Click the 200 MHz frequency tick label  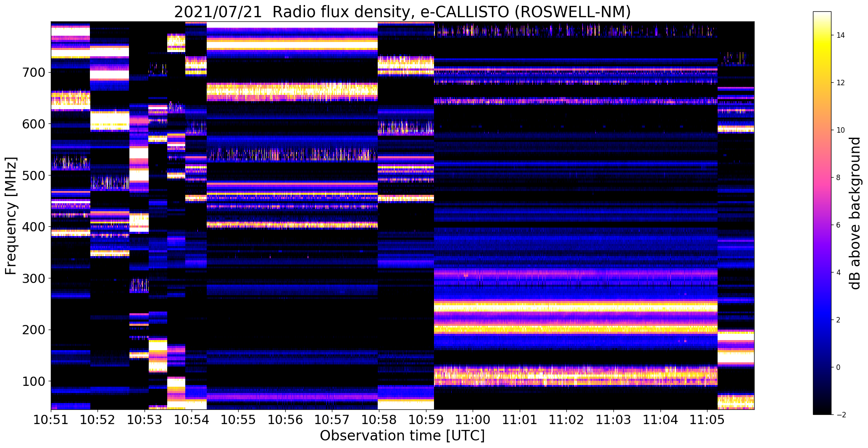[33, 330]
